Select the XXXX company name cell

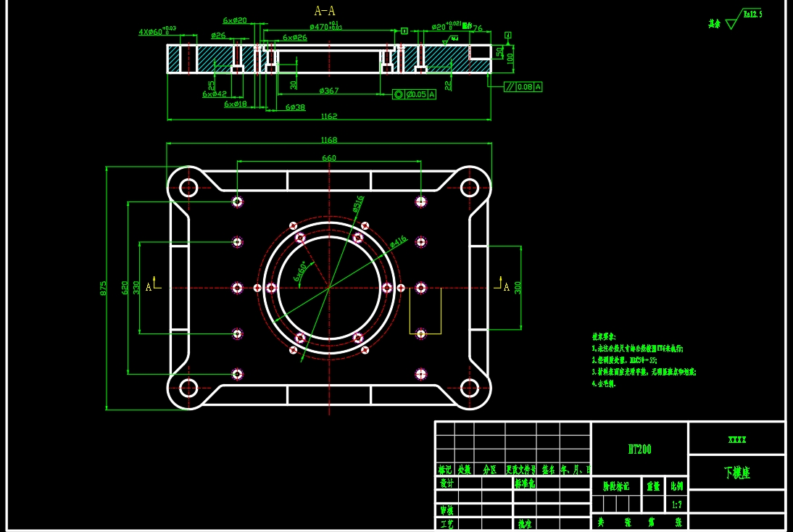(737, 439)
